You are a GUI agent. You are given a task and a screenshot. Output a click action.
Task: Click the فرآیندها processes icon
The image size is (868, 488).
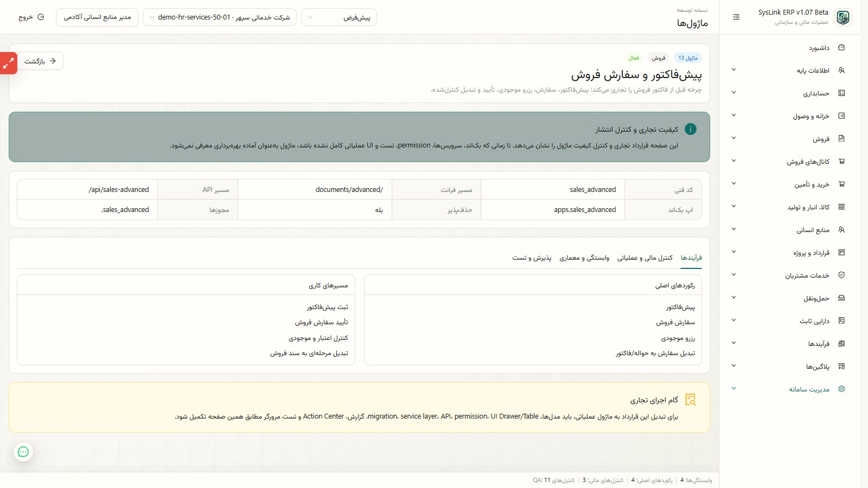coord(841,344)
